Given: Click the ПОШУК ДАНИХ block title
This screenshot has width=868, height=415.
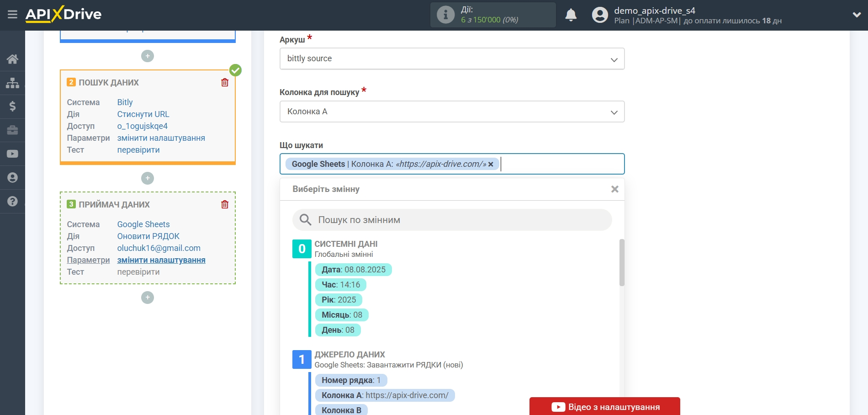Looking at the screenshot, I should [109, 83].
